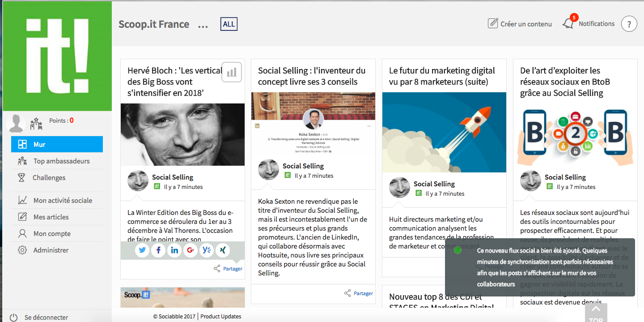Click 'Points : 0' in the sidebar
The width and height of the screenshot is (644, 322).
click(61, 120)
